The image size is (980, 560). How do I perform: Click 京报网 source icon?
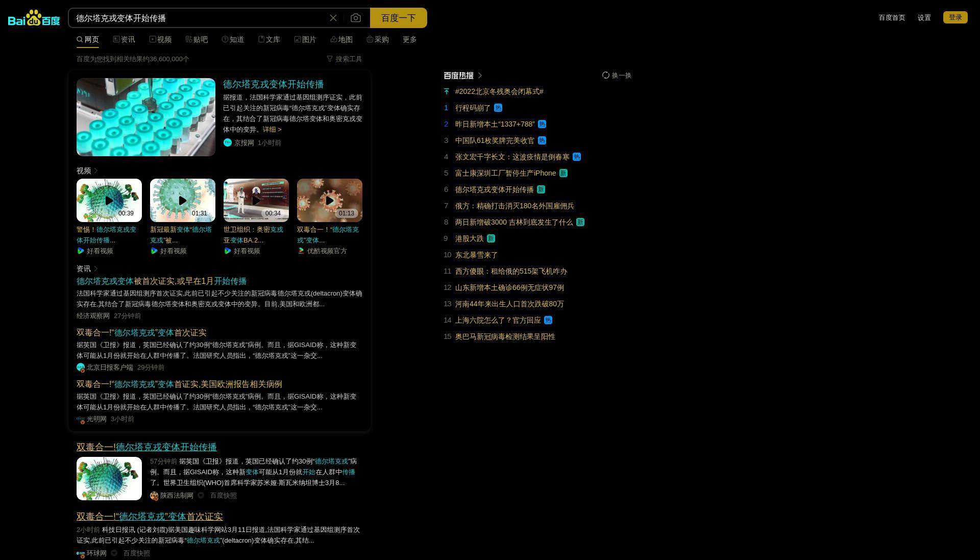click(228, 142)
